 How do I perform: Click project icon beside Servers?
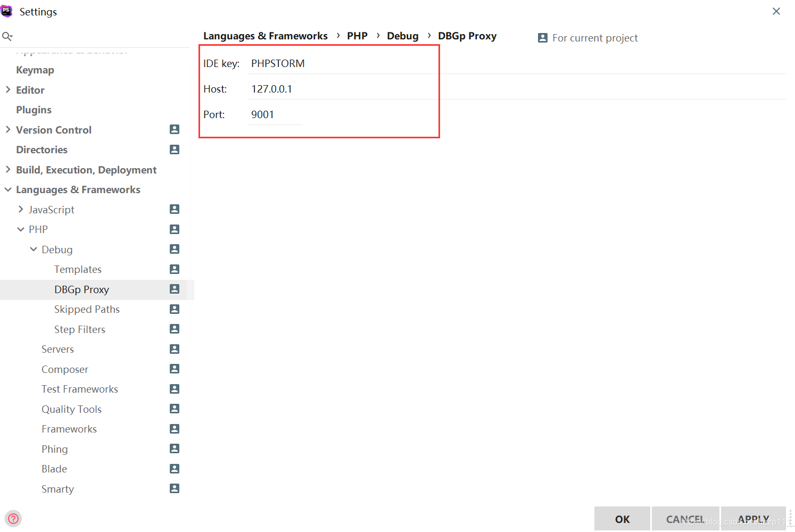(x=175, y=349)
